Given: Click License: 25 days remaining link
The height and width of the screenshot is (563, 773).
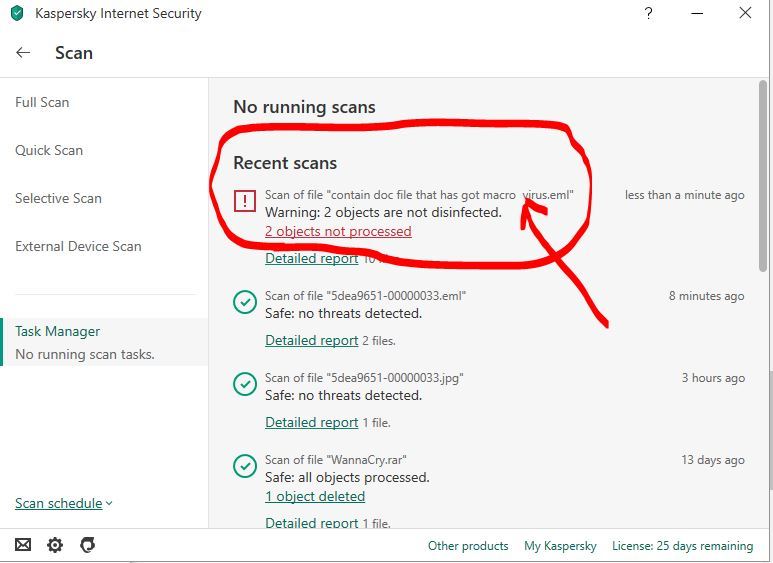Looking at the screenshot, I should (x=683, y=546).
